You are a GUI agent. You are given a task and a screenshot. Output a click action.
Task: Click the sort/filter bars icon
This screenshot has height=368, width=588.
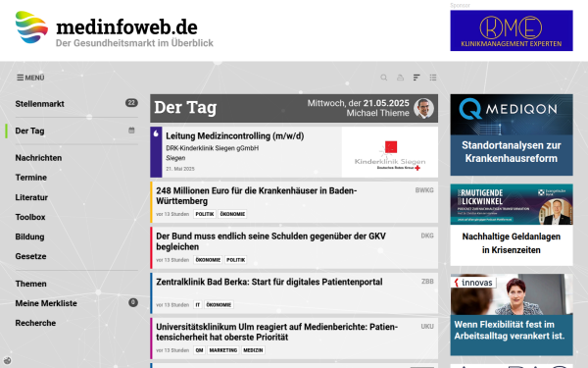coord(416,78)
